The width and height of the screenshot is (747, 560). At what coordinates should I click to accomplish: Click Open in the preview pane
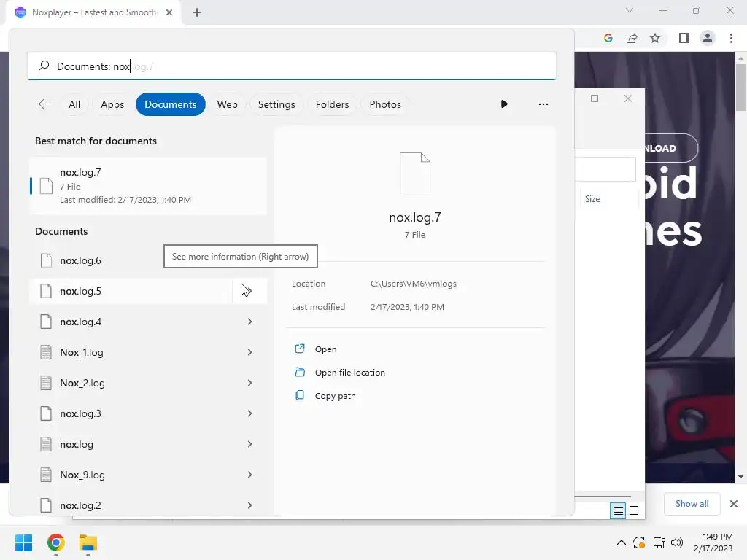[x=326, y=349]
